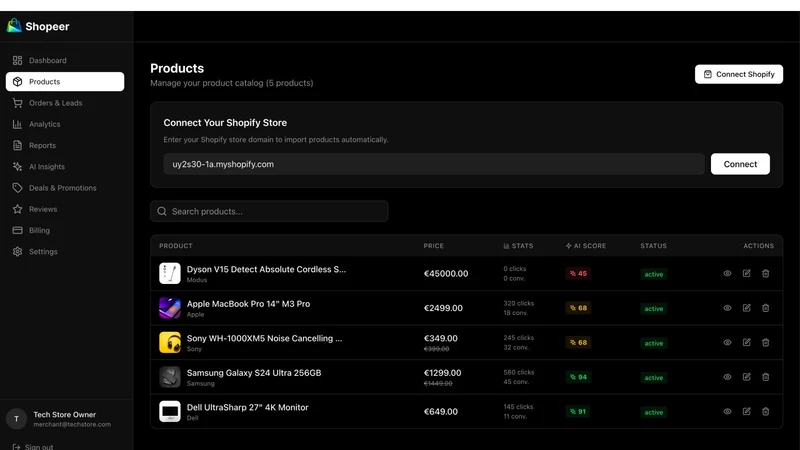The height and width of the screenshot is (450, 800).
Task: Open the Reviews section
Action: (65, 209)
